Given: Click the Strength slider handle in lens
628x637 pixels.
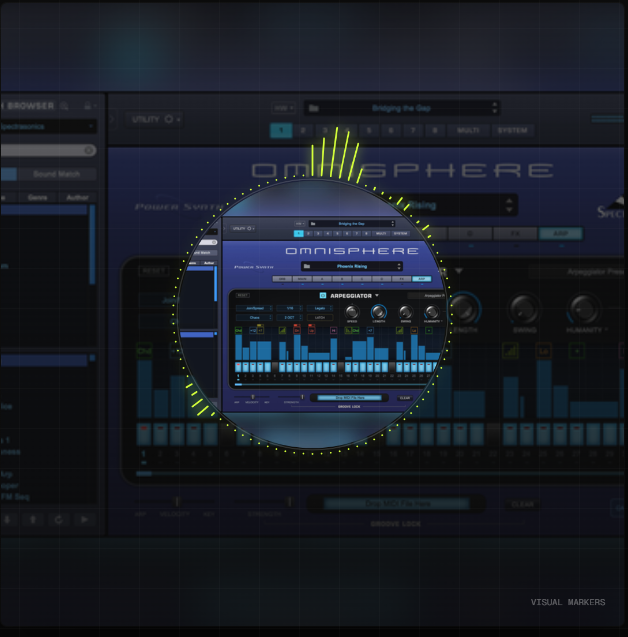Looking at the screenshot, I should coord(302,397).
